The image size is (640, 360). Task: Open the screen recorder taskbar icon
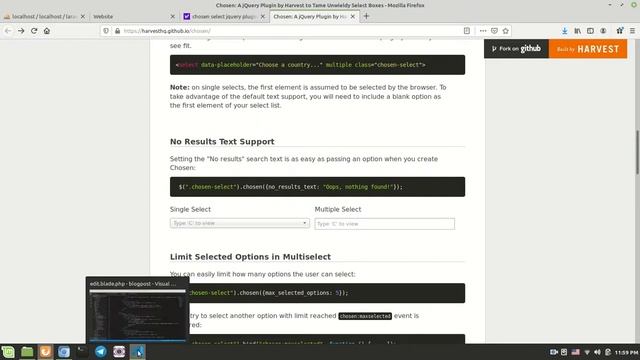point(119,352)
